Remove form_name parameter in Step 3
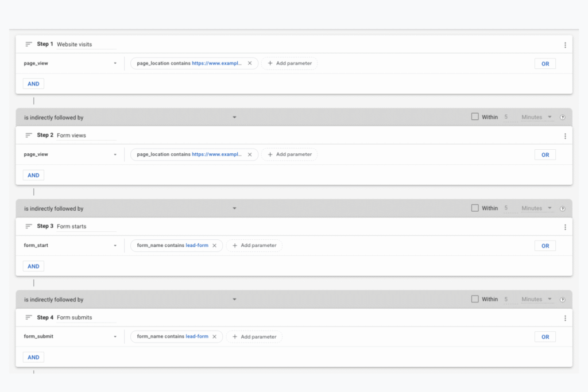The width and height of the screenshot is (588, 392). [215, 246]
